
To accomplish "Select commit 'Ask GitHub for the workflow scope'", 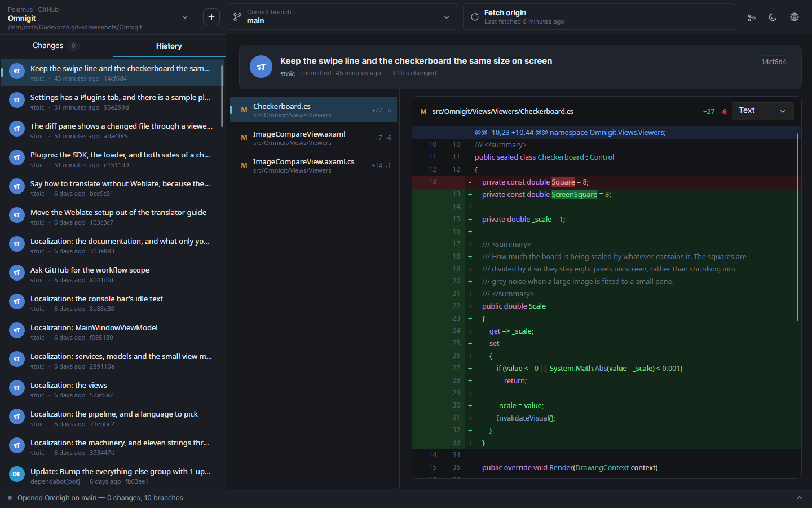I will (112, 274).
